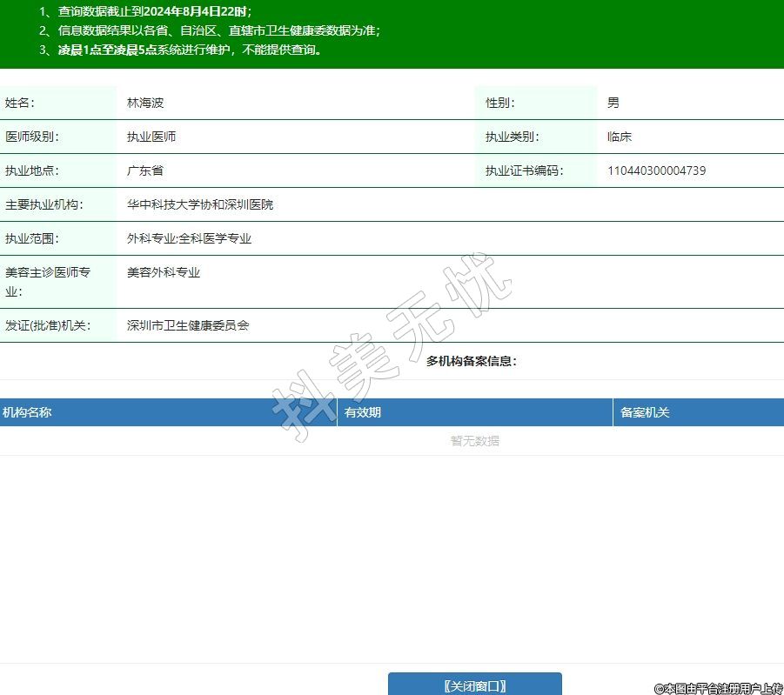Click the 华中科技大学协和深圳医院 institution text
784x695 pixels.
click(x=200, y=204)
